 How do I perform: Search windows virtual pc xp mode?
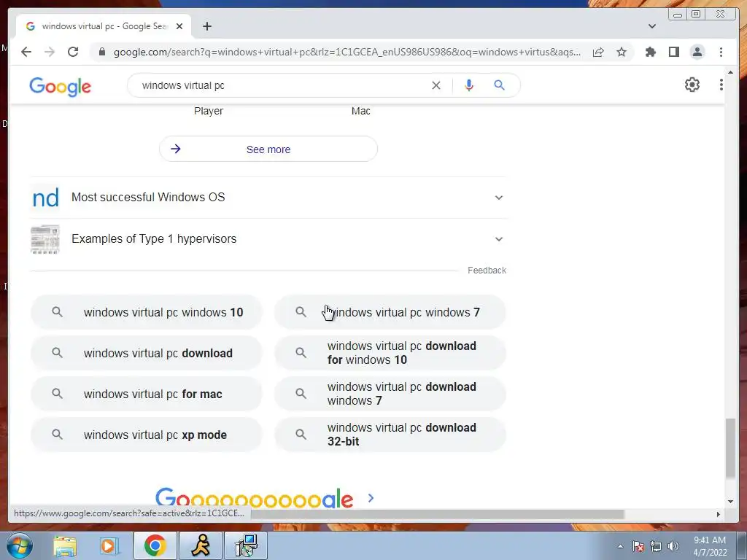coord(147,435)
